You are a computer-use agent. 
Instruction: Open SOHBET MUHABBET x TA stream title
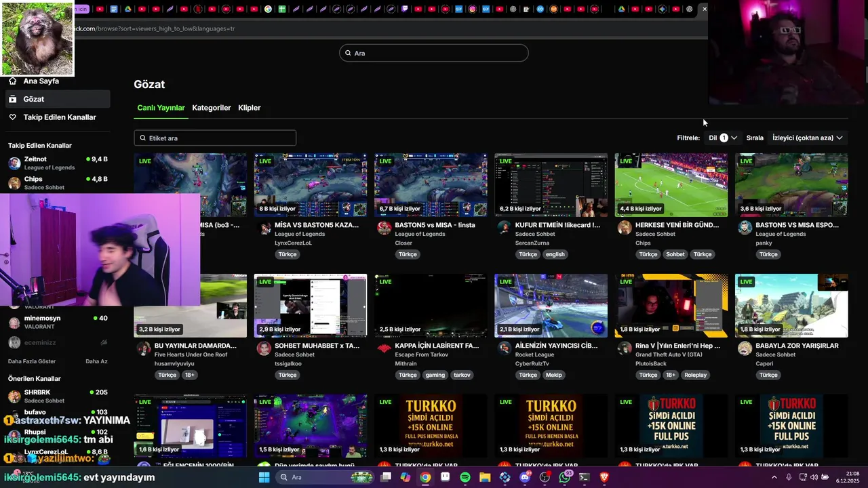pyautogui.click(x=317, y=346)
